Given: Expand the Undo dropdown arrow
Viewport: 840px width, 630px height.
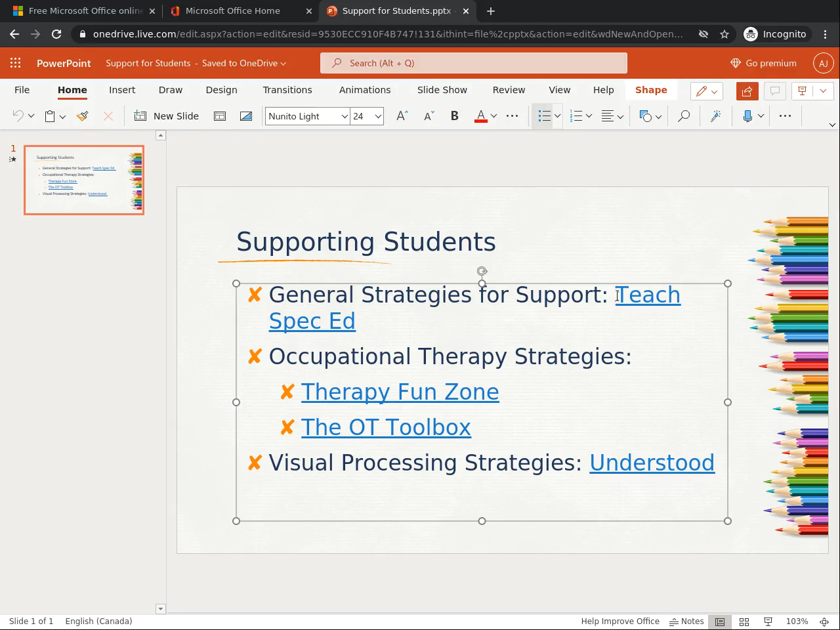Looking at the screenshot, I should (x=31, y=116).
